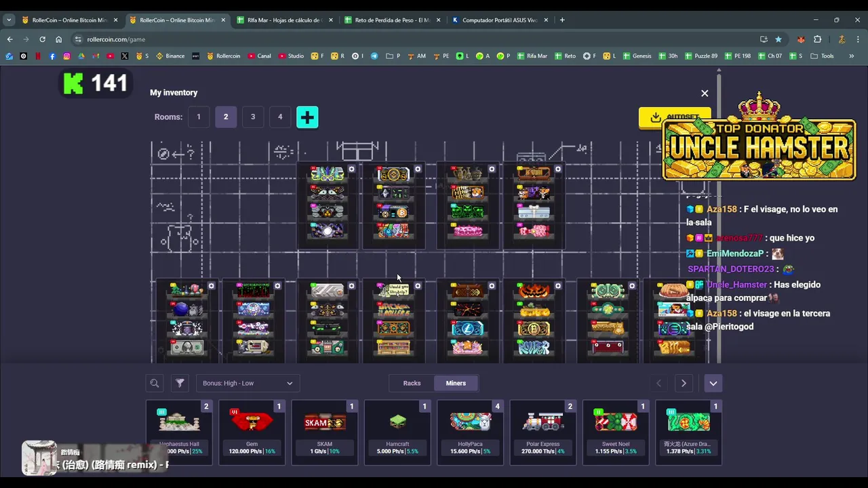Open settings gear of rack with Back to Roller miner
The image size is (868, 488).
(x=418, y=286)
